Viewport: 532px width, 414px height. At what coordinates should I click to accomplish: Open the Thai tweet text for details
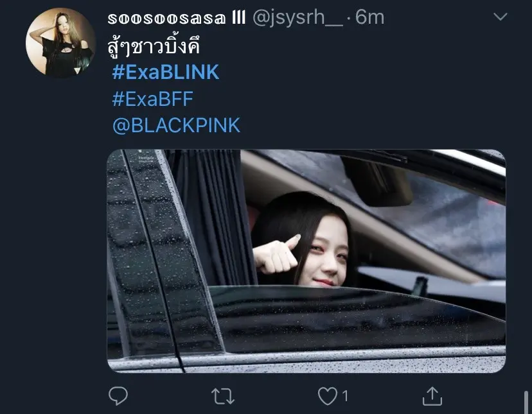pos(154,47)
